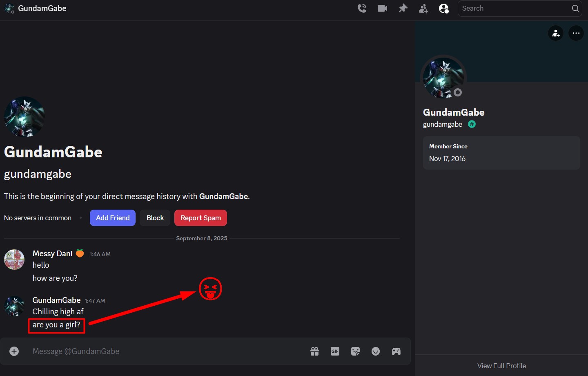Click Messy Dani's avatar in the chat
The height and width of the screenshot is (376, 588).
[14, 260]
